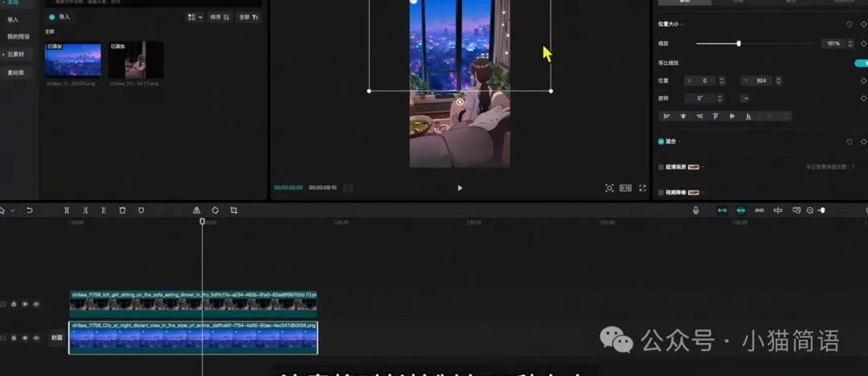
Task: Select 我的预设 in sidebar
Action: coord(18,36)
